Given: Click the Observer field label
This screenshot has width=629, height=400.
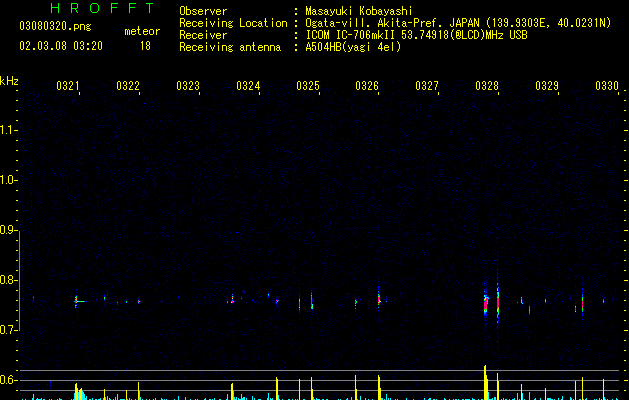Looking at the screenshot, I should [203, 11].
